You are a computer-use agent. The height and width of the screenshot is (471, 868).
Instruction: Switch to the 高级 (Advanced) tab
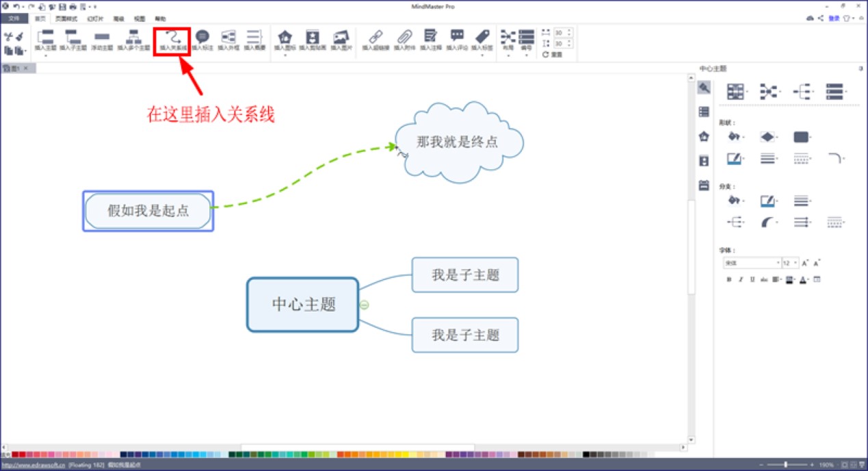tap(120, 18)
